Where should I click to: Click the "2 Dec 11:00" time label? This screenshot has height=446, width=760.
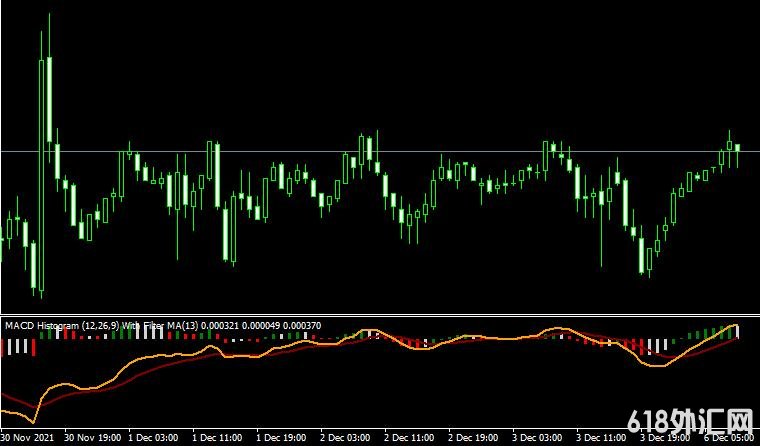tap(410, 437)
